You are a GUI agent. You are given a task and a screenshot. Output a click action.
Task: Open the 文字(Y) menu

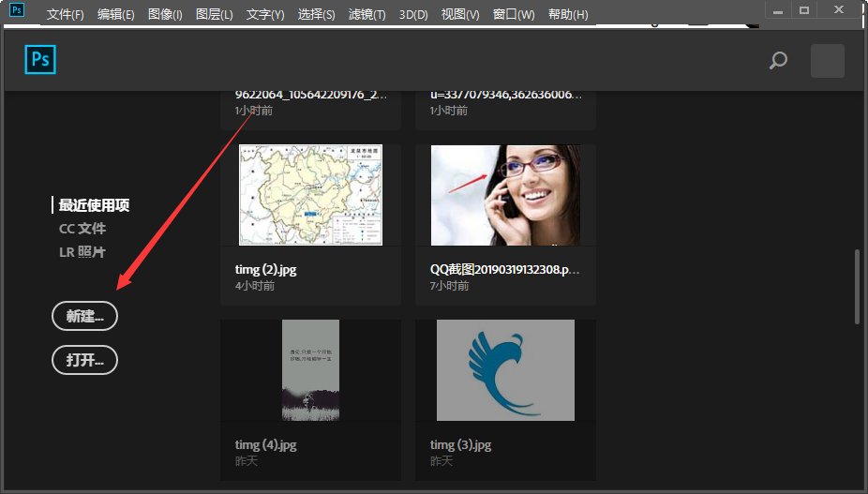[x=265, y=14]
